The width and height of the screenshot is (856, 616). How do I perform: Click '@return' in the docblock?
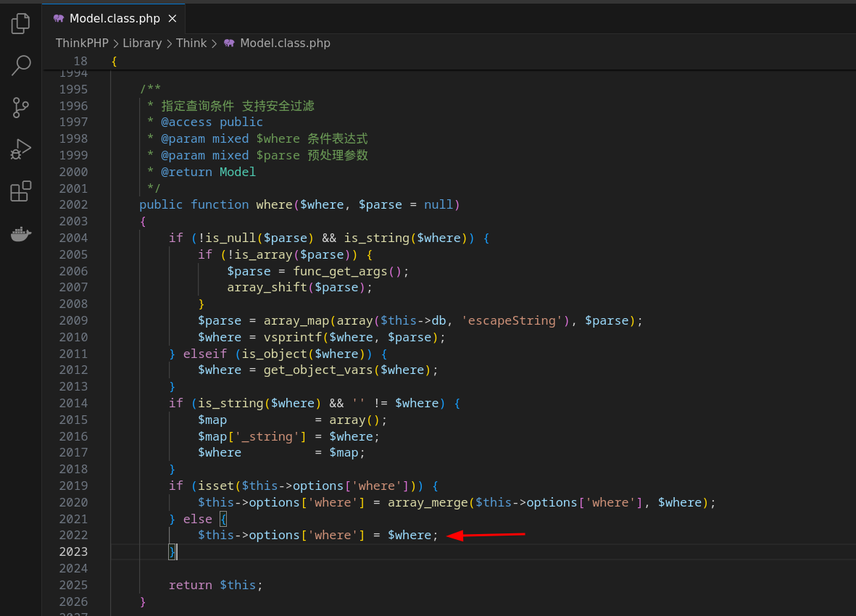point(186,172)
